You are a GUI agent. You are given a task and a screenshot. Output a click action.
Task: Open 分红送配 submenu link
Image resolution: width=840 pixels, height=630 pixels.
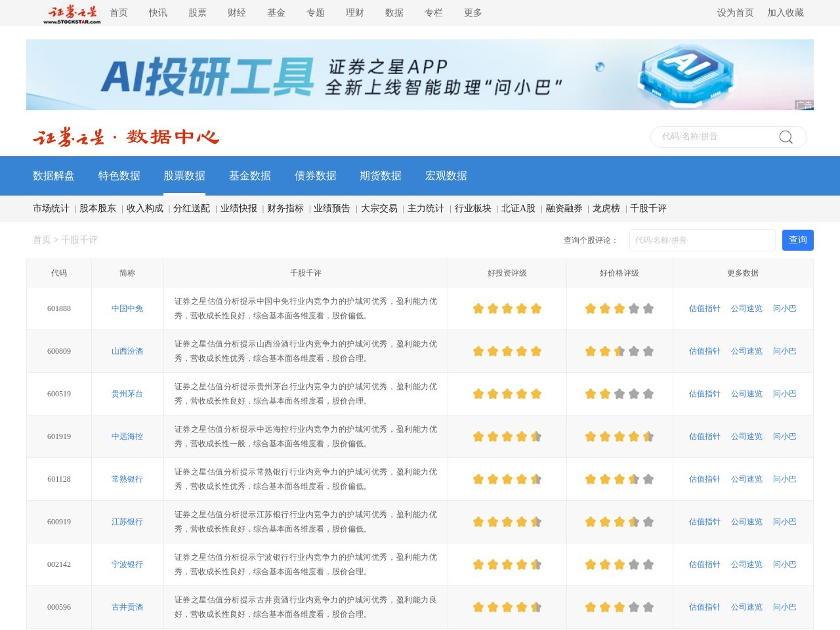[192, 209]
